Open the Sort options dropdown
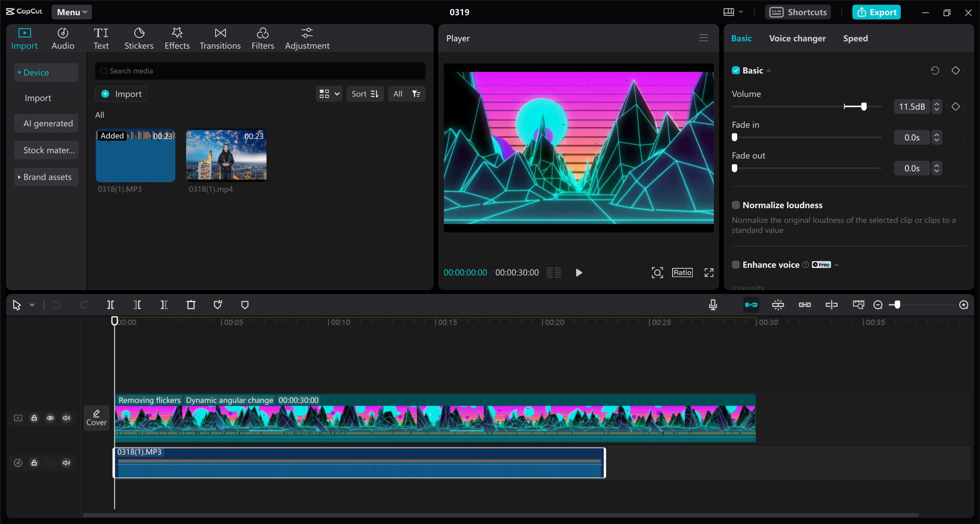 click(x=365, y=94)
